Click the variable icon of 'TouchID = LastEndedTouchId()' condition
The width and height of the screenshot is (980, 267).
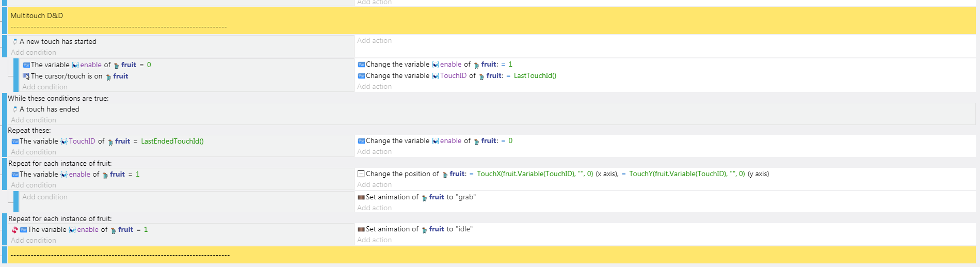point(15,142)
